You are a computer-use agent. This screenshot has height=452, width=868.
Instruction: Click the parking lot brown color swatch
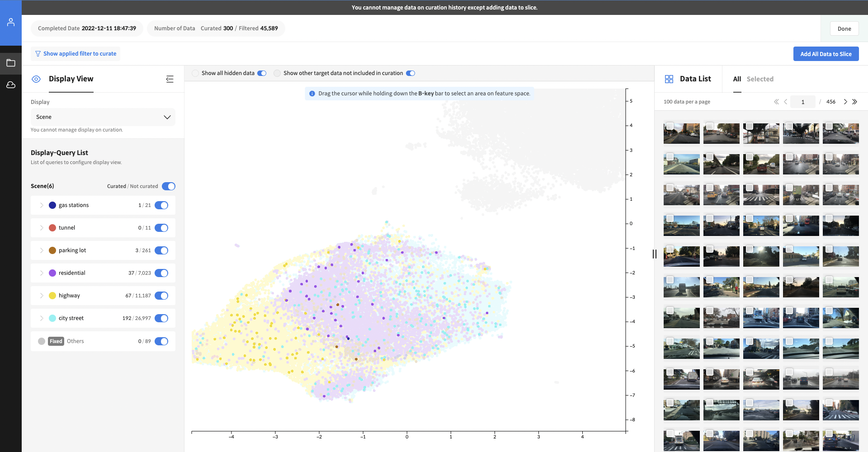pos(52,250)
